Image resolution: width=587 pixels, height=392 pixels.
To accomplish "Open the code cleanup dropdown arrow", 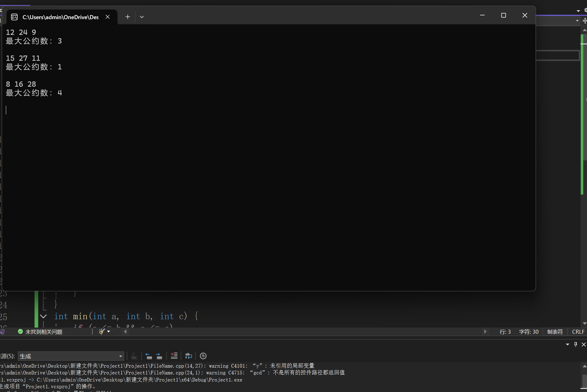I will coord(109,332).
